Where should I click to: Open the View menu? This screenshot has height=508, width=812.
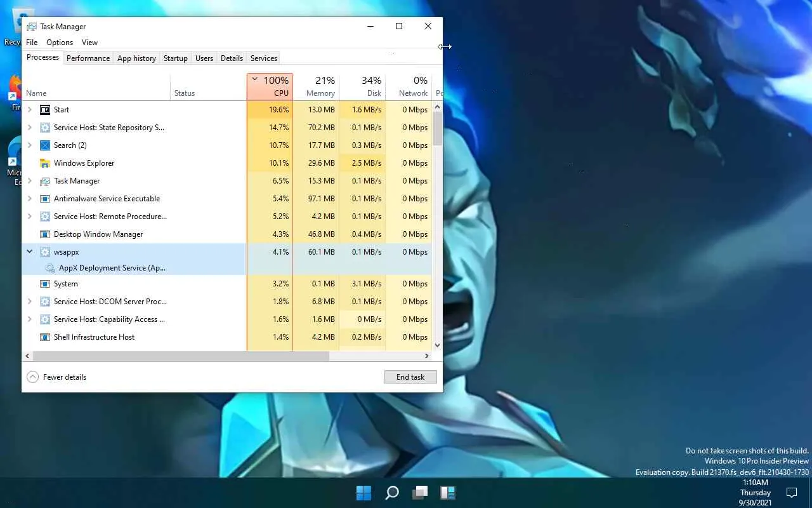pyautogui.click(x=89, y=43)
